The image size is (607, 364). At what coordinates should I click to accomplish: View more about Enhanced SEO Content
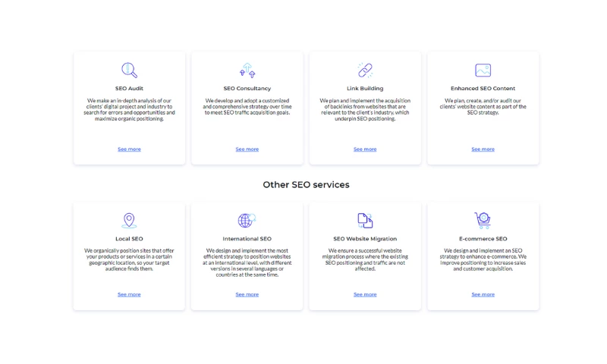pos(483,149)
